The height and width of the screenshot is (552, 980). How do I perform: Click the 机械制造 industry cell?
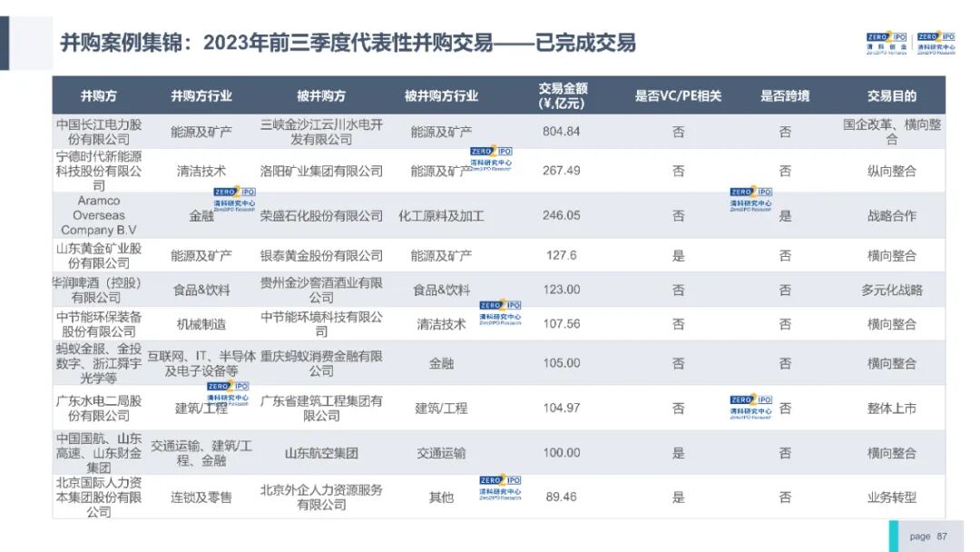201,324
